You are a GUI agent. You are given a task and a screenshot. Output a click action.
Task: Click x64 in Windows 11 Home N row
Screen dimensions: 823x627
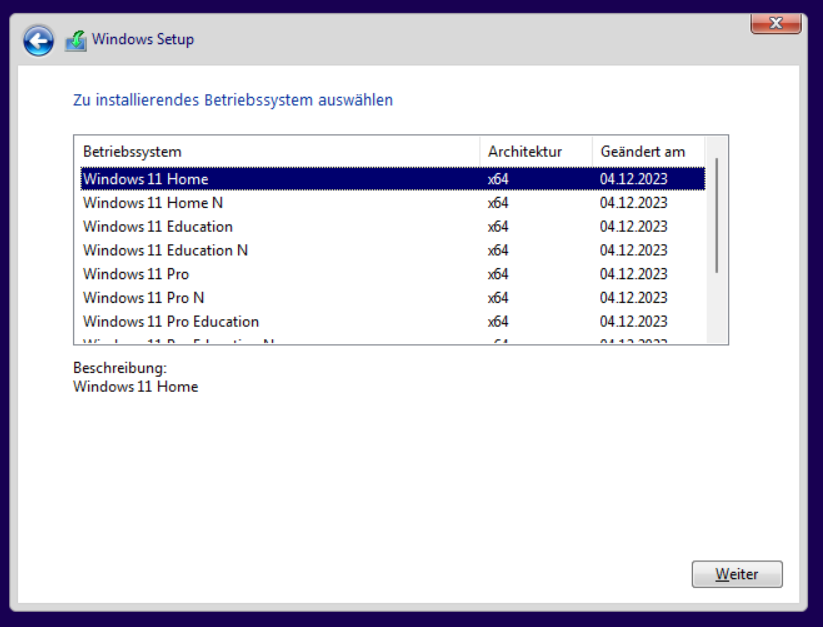(x=498, y=203)
